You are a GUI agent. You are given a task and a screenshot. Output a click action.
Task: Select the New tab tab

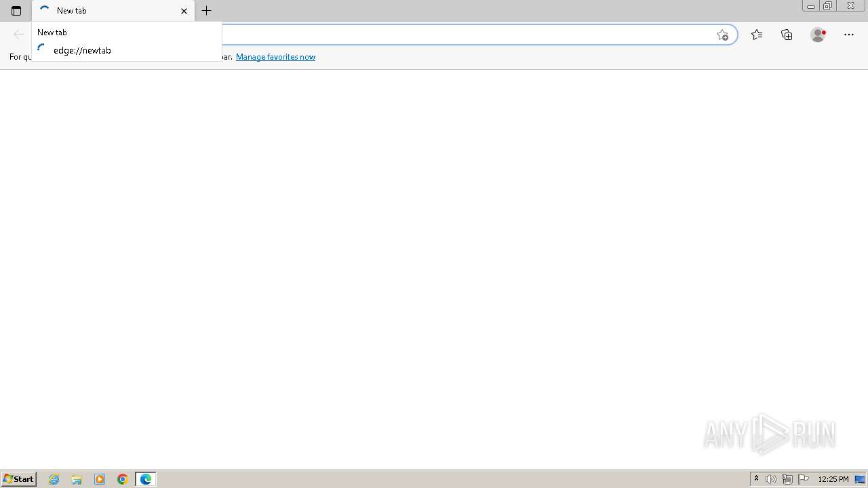[113, 11]
